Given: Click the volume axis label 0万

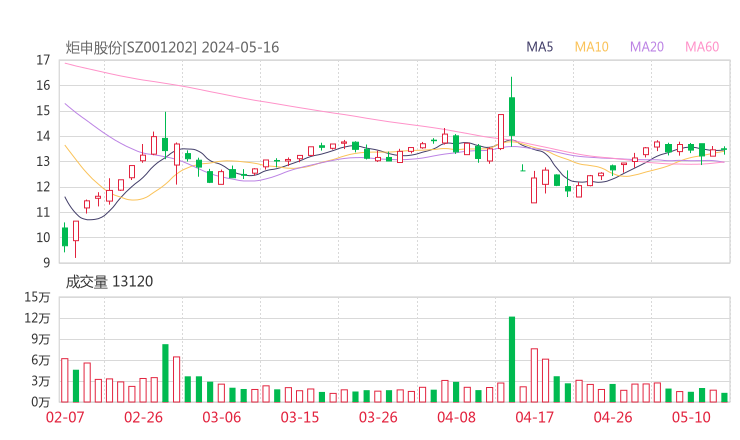Looking at the screenshot, I should click(x=41, y=402).
